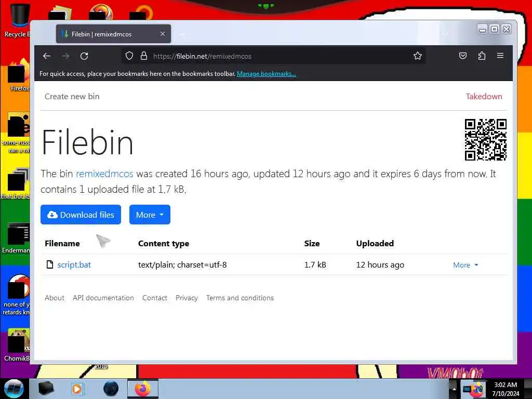Click the Filebin page heading
The image size is (532, 399).
click(87, 142)
